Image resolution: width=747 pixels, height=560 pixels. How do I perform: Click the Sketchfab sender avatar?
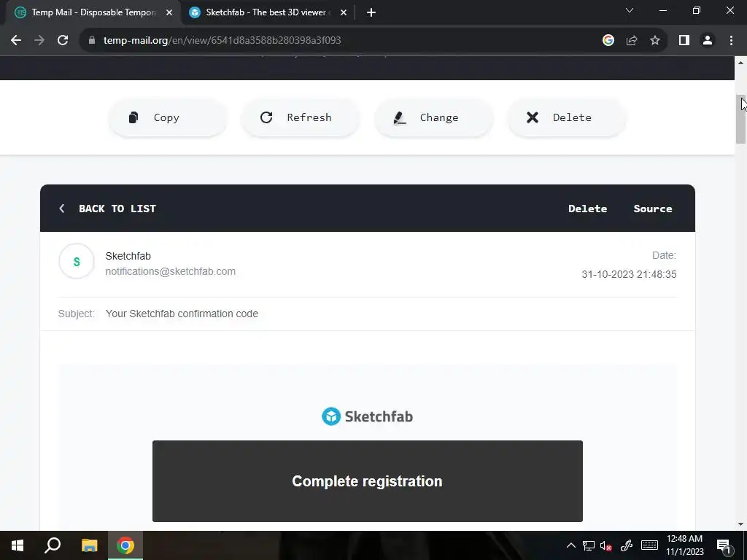pos(76,262)
